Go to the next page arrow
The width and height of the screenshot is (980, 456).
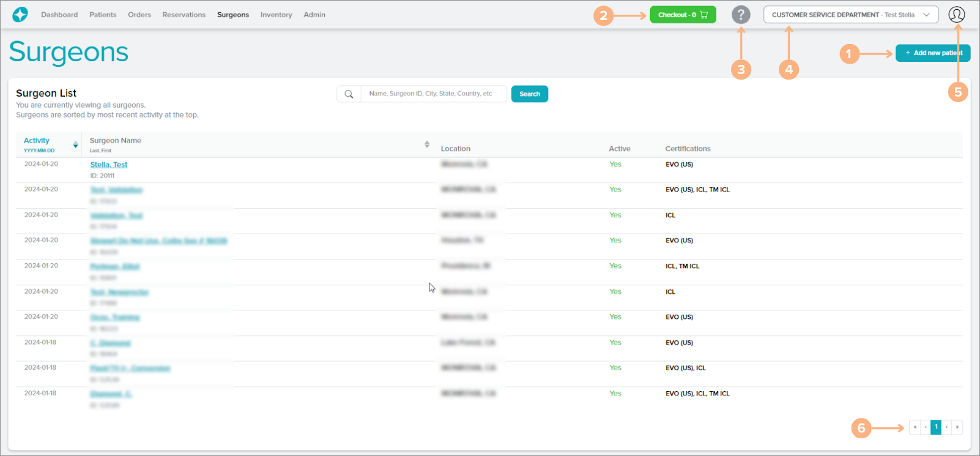tap(946, 427)
